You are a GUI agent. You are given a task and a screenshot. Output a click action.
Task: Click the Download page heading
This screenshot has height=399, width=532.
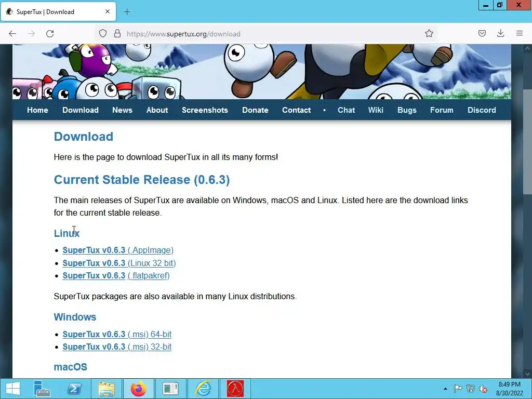(x=84, y=137)
